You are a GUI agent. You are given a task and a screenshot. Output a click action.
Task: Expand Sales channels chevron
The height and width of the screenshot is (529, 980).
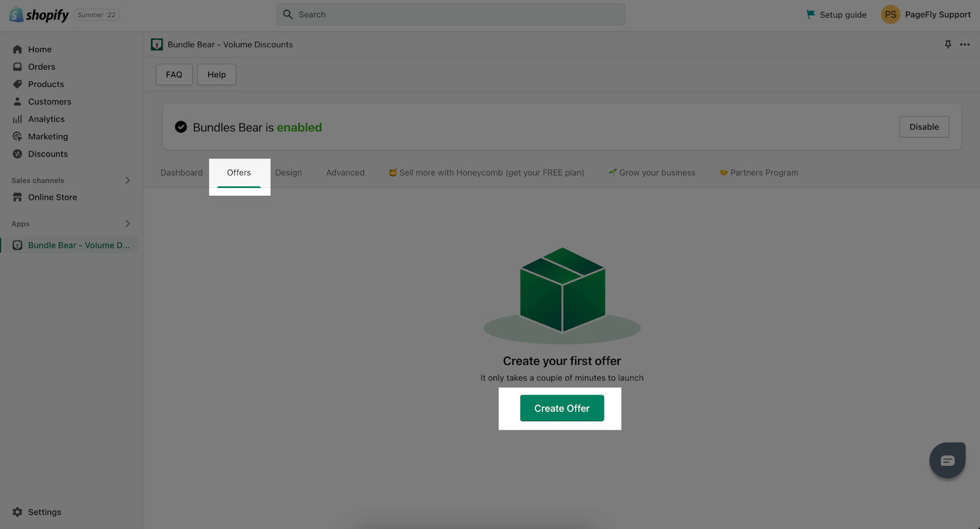point(127,180)
